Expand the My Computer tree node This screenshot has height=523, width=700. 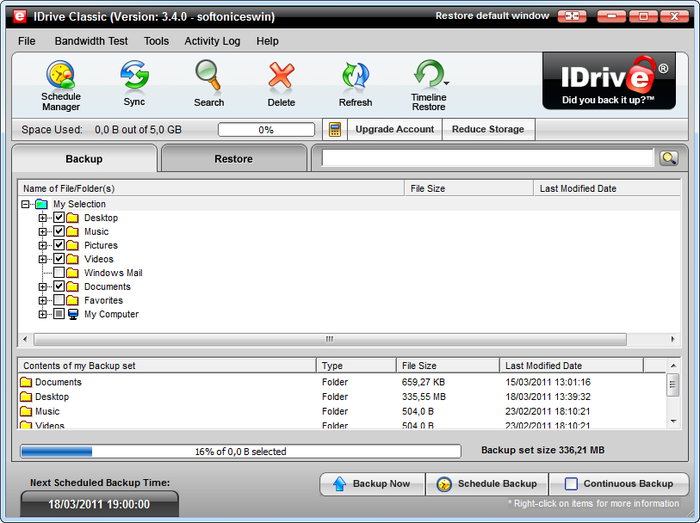pyautogui.click(x=42, y=314)
